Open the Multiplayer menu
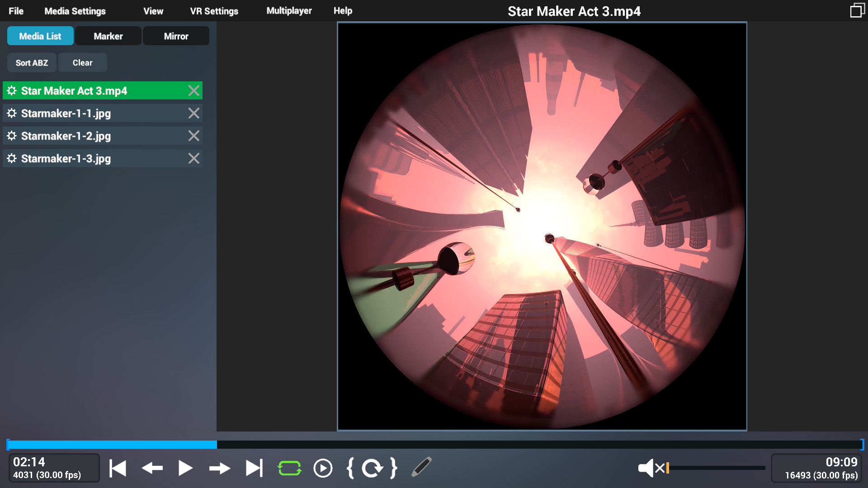Viewport: 868px width, 488px height. [289, 10]
